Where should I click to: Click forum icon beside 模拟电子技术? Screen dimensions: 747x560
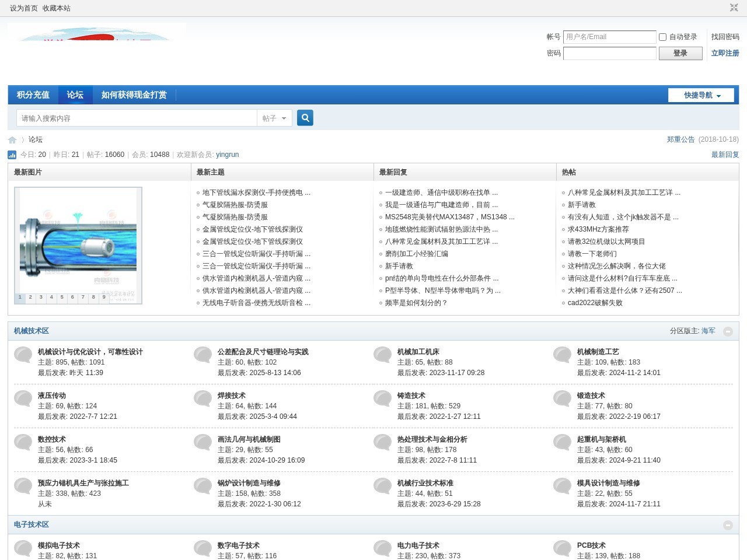(x=23, y=548)
